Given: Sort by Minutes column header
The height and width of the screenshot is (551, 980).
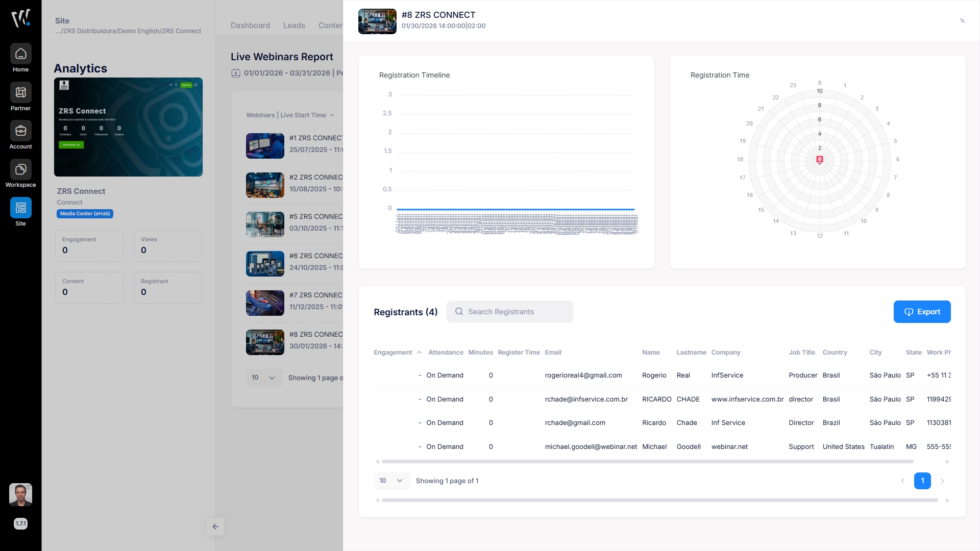Looking at the screenshot, I should click(480, 353).
